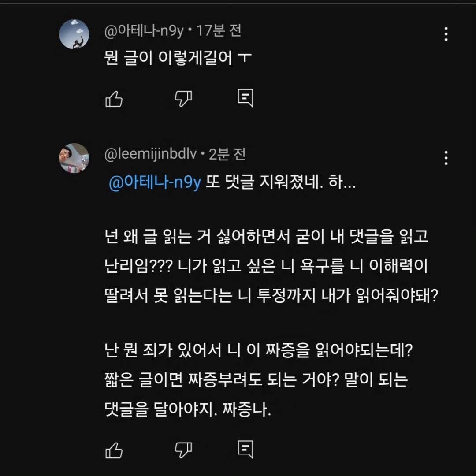
Task: Open leemijinbdlv's profile avatar
Action: click(x=74, y=158)
